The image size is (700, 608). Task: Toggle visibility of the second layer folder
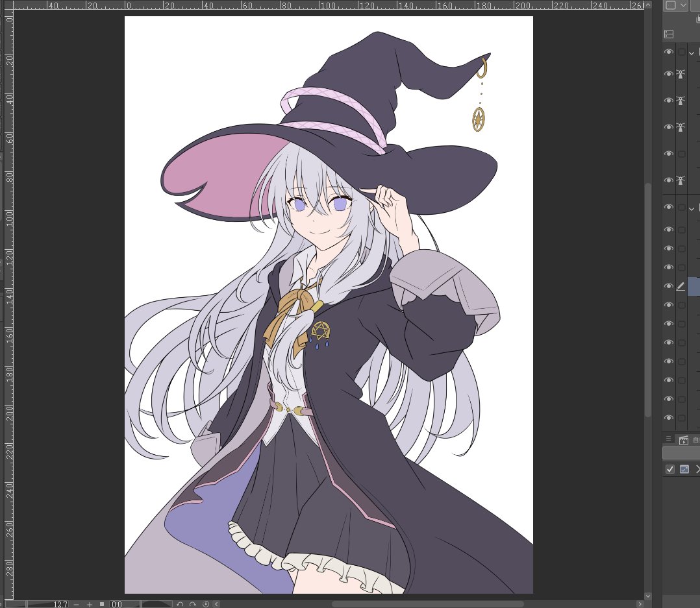tap(668, 207)
